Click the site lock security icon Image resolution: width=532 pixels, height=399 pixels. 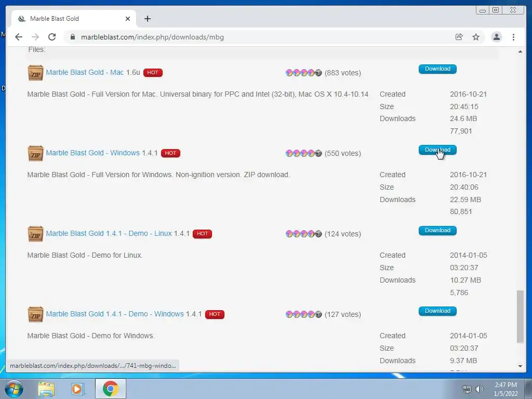click(73, 37)
